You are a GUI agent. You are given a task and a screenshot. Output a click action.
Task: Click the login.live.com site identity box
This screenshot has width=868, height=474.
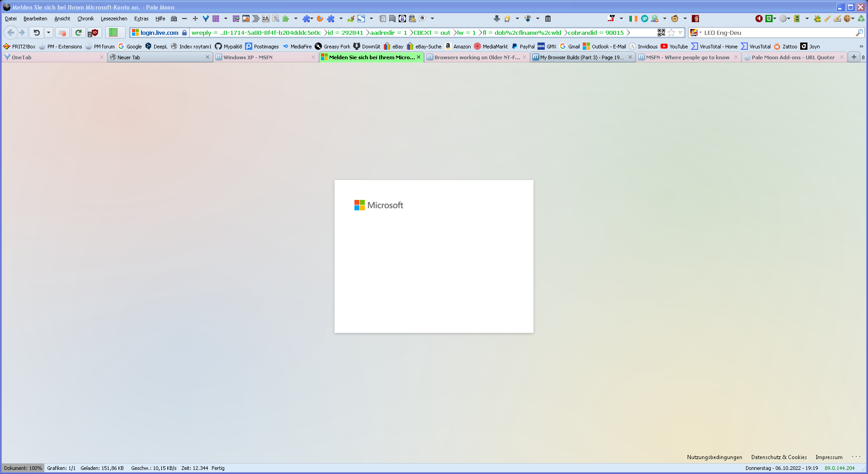pos(159,33)
